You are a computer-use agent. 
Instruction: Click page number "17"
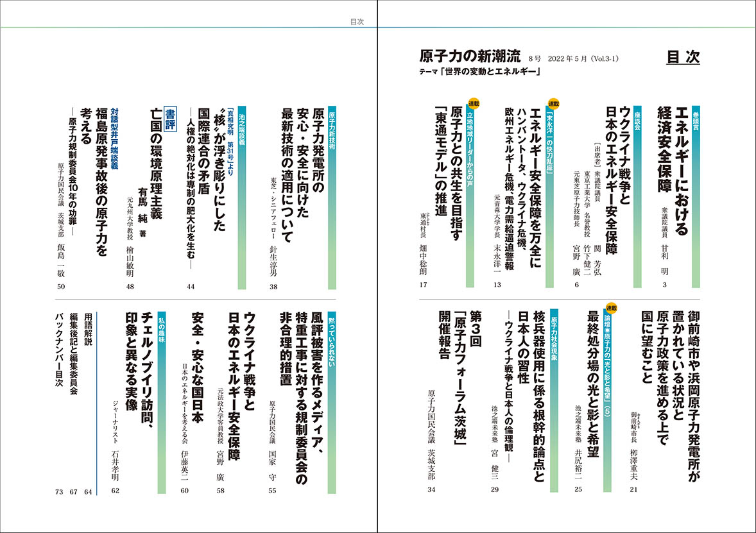pyautogui.click(x=424, y=285)
